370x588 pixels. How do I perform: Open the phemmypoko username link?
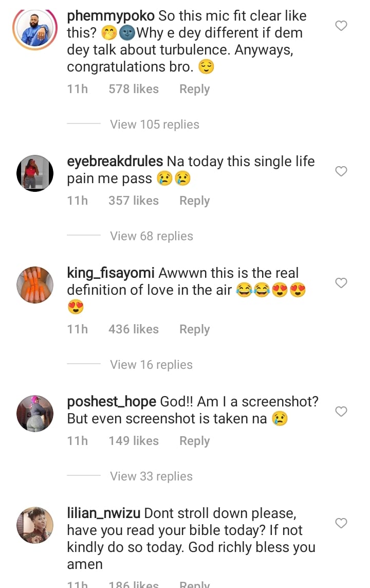click(x=110, y=16)
